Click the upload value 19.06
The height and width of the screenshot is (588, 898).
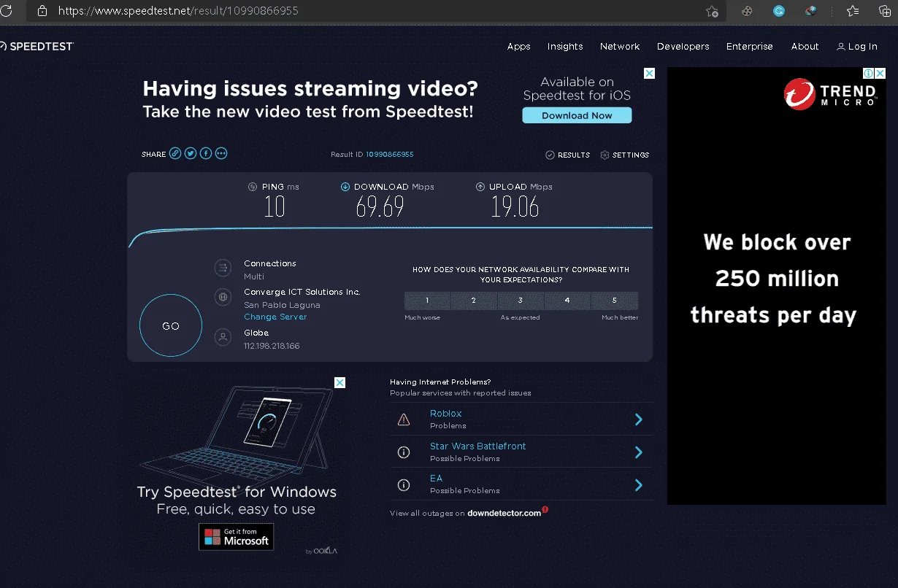515,207
